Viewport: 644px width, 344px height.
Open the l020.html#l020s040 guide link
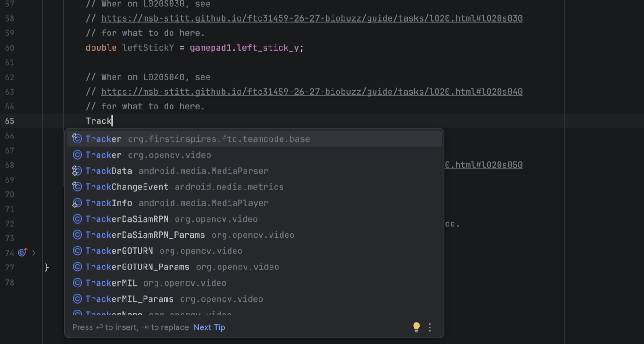coord(312,92)
